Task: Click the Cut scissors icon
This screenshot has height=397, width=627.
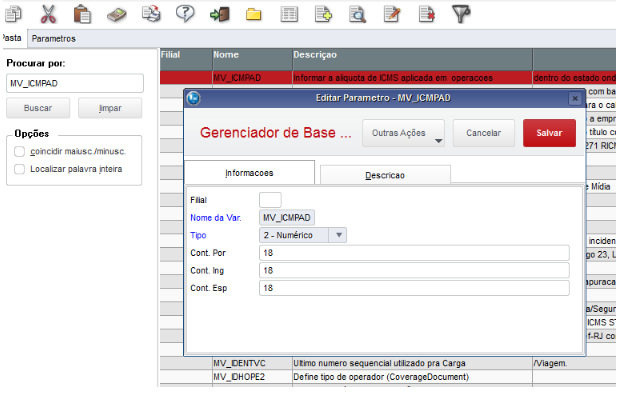Action: [48, 14]
